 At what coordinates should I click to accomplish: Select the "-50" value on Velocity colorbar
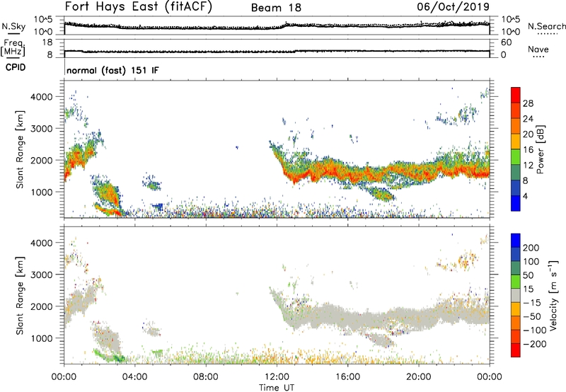(532, 316)
